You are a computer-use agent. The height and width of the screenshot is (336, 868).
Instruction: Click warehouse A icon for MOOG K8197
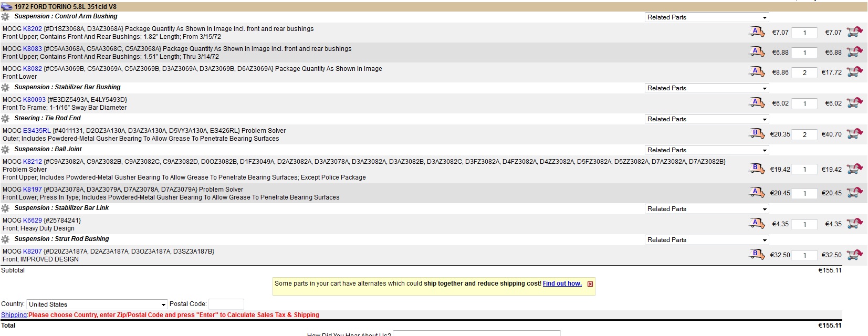[756, 192]
